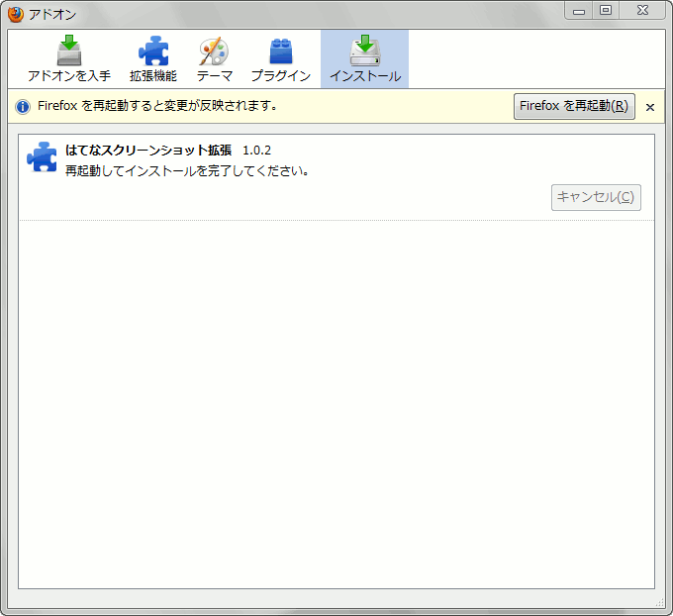Image resolution: width=673 pixels, height=616 pixels.
Task: Close the アドオン window
Action: pyautogui.click(x=642, y=11)
